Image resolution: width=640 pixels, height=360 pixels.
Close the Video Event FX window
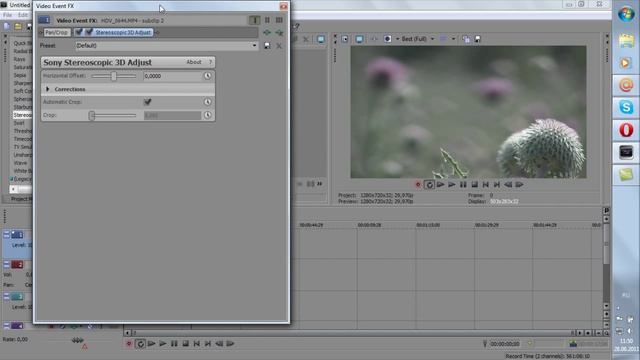[x=283, y=6]
